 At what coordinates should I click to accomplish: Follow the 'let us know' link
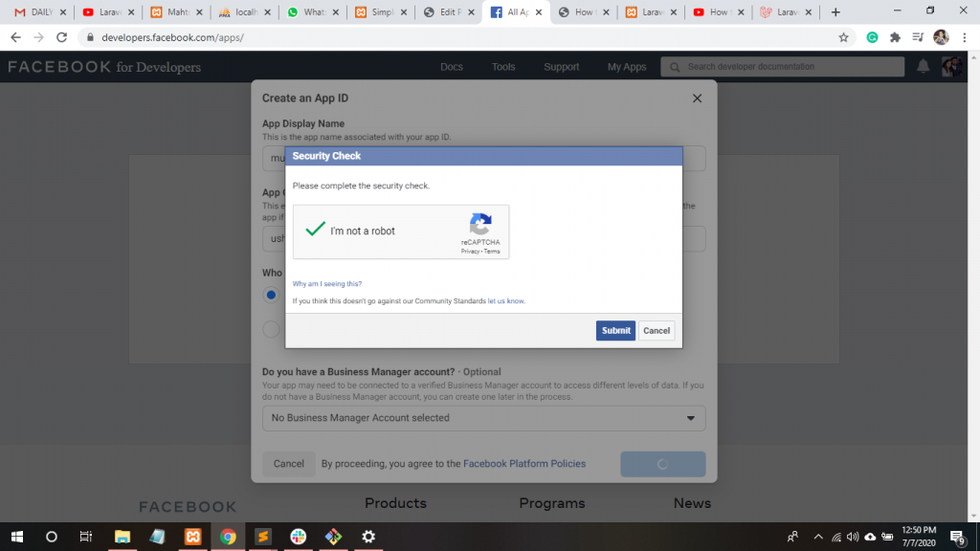coord(505,301)
